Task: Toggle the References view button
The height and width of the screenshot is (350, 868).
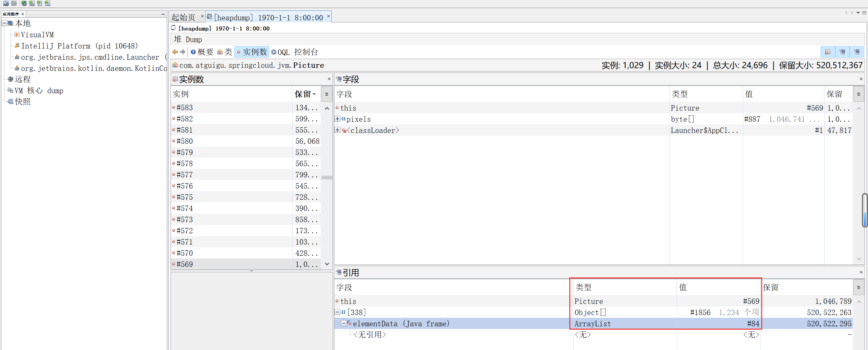Action: pos(857,52)
